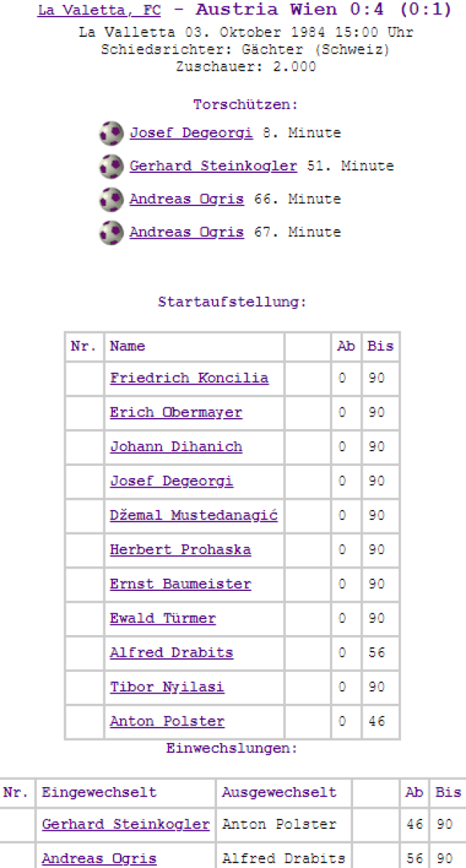Click Anton Polster in the starting lineup
Viewport: 466px width, 868px height.
click(167, 721)
